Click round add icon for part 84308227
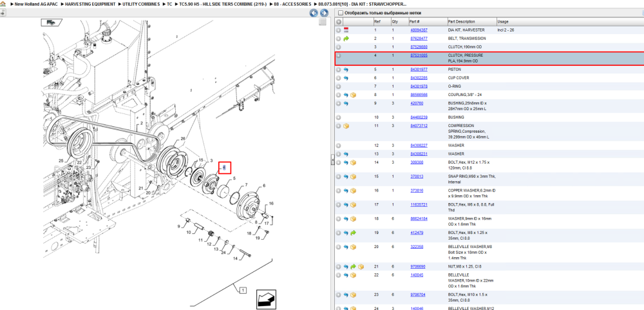Image resolution: width=644 pixels, height=310 pixels. (x=339, y=146)
